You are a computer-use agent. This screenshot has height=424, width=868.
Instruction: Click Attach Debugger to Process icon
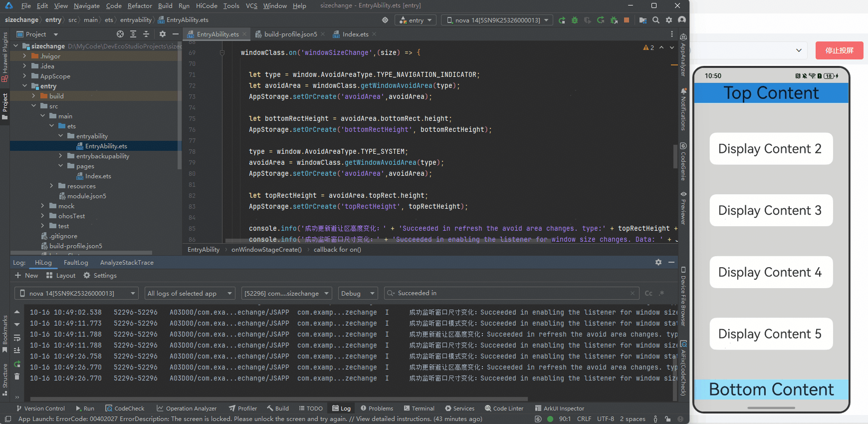coord(614,20)
